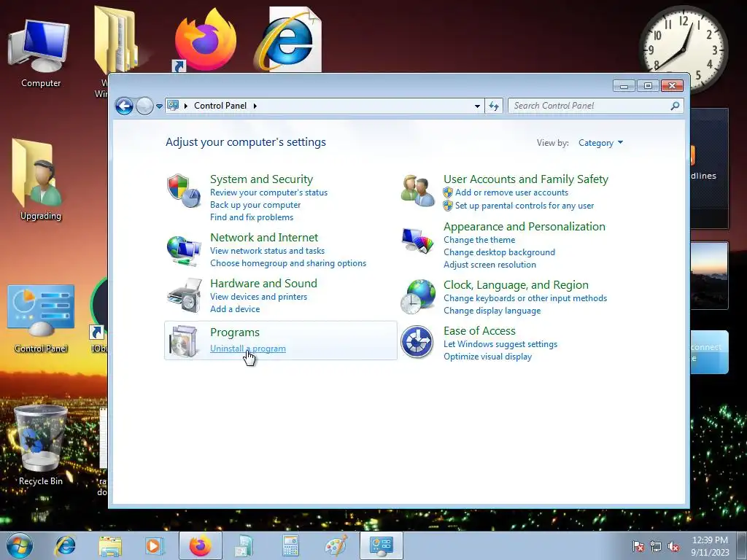The width and height of the screenshot is (747, 560).
Task: Open the User Accounts people icon
Action: [417, 190]
